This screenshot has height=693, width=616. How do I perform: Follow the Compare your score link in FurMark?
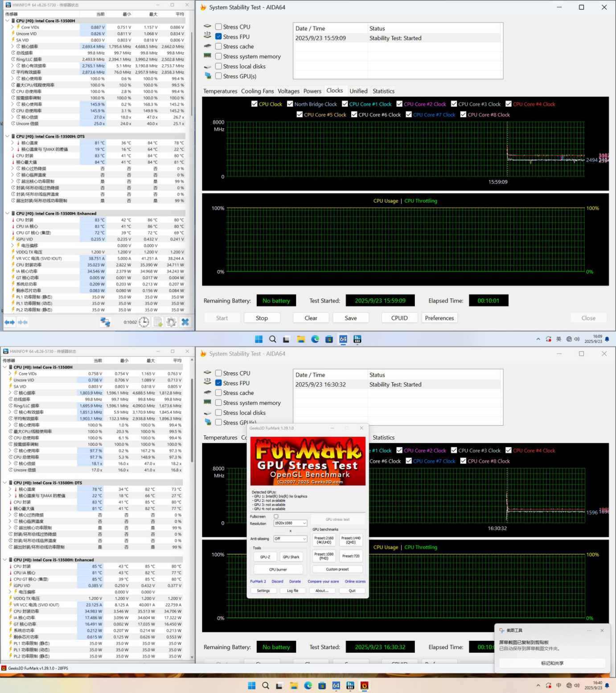coord(323,582)
